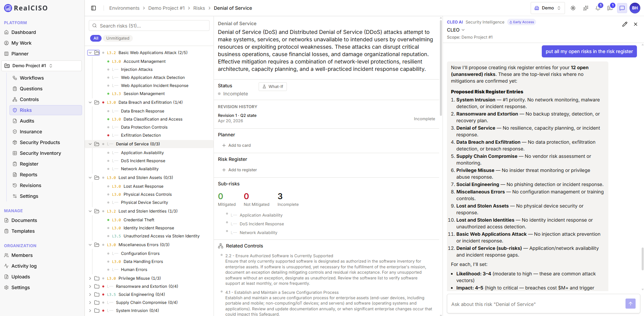Open DoS Incident Response sub-risk in detail
Image resolution: width=644 pixels, height=316 pixels.
click(262, 224)
